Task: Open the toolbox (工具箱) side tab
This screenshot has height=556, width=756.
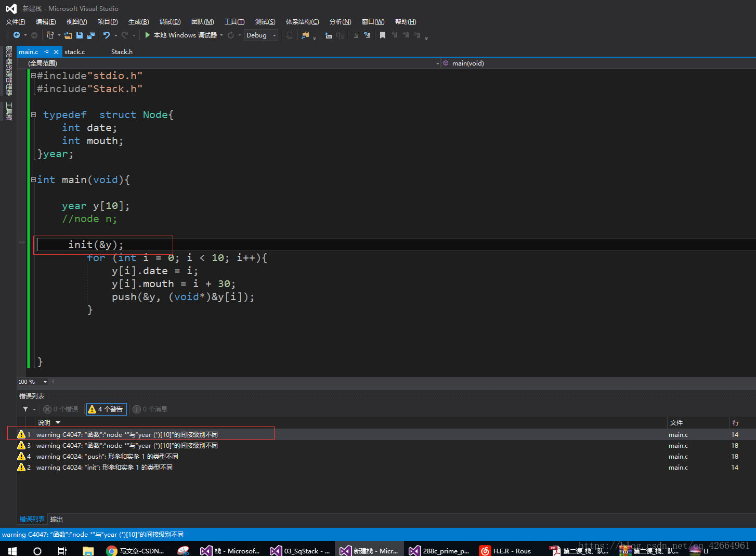Action: pyautogui.click(x=9, y=111)
